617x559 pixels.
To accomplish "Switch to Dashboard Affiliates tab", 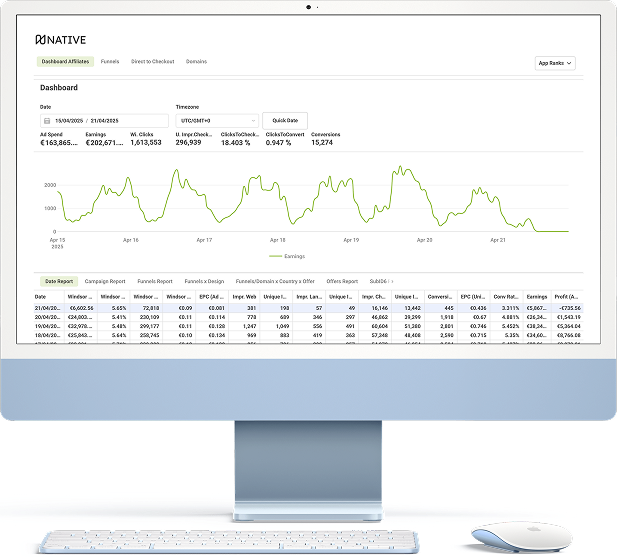I will pos(65,62).
